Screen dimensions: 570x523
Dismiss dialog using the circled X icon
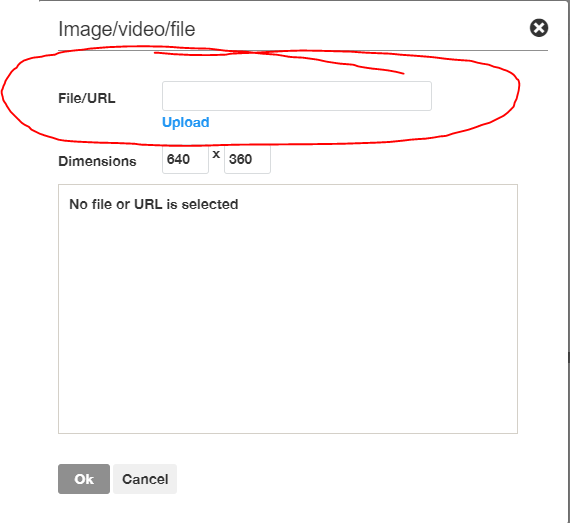pyautogui.click(x=539, y=28)
